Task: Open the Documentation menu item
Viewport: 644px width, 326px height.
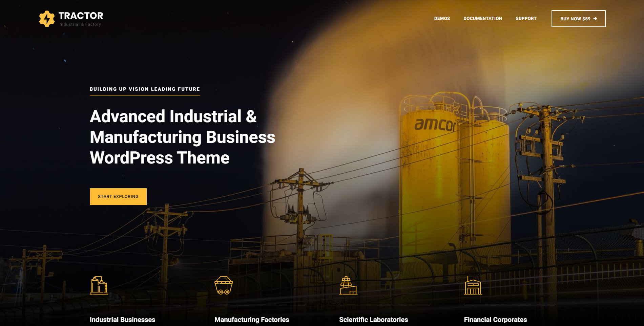Action: coord(483,19)
